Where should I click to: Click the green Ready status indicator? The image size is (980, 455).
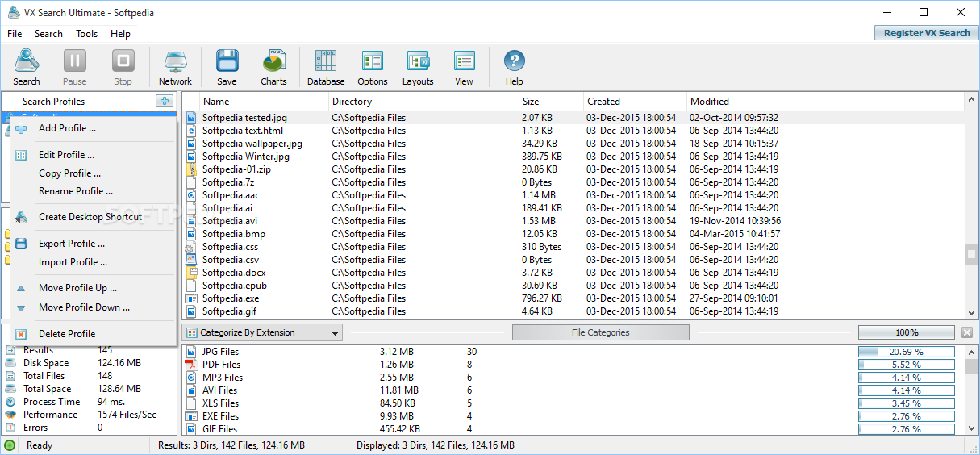[10, 445]
